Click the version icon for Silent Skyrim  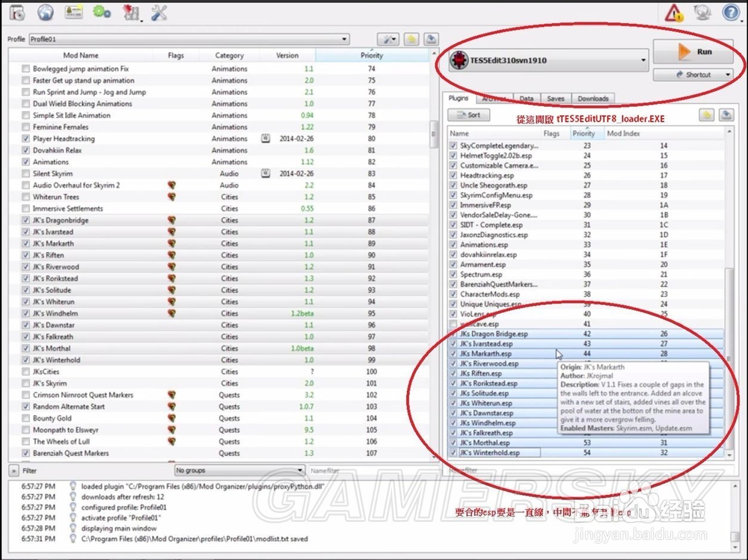coord(266,173)
